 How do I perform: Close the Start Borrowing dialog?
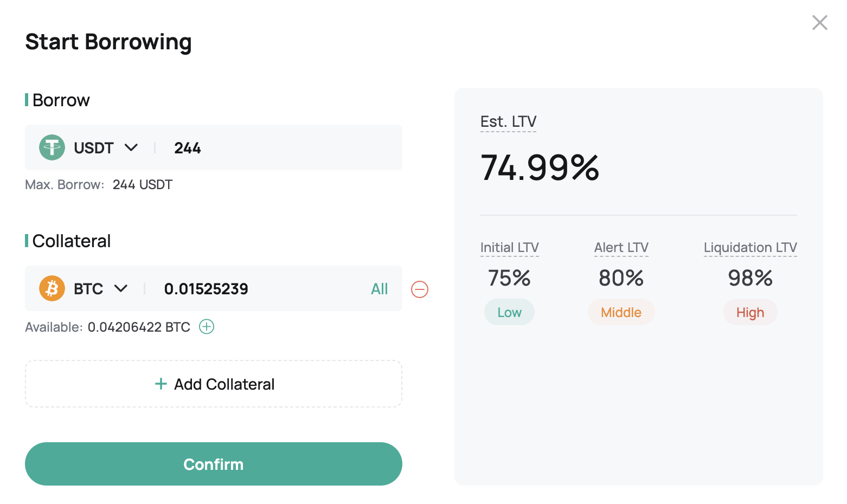[820, 23]
